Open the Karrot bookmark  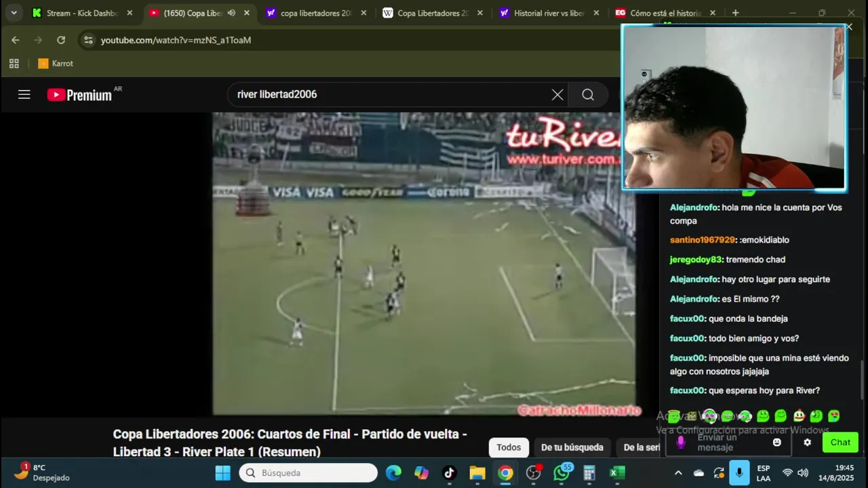pos(56,64)
